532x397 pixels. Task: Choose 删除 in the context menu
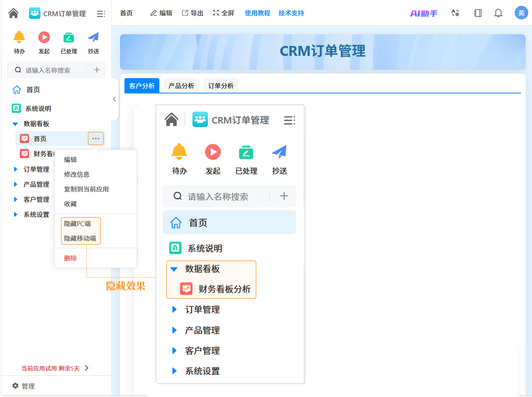pyautogui.click(x=70, y=258)
